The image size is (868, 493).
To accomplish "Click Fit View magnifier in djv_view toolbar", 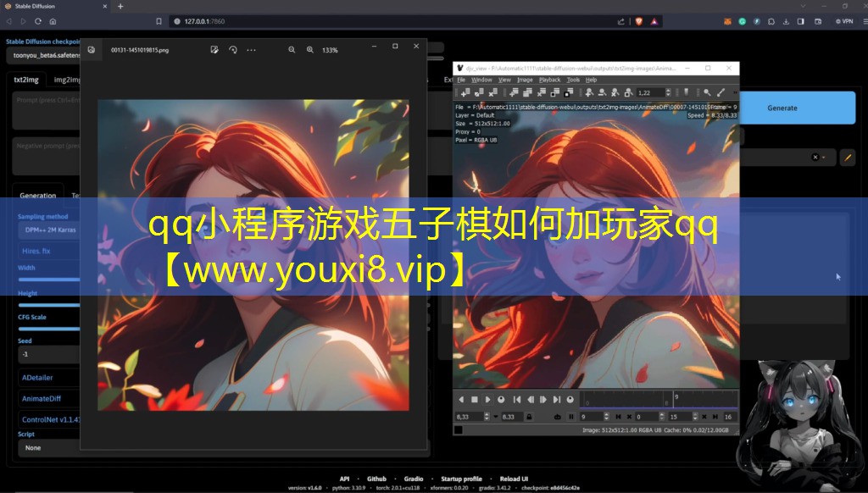I will coord(628,92).
